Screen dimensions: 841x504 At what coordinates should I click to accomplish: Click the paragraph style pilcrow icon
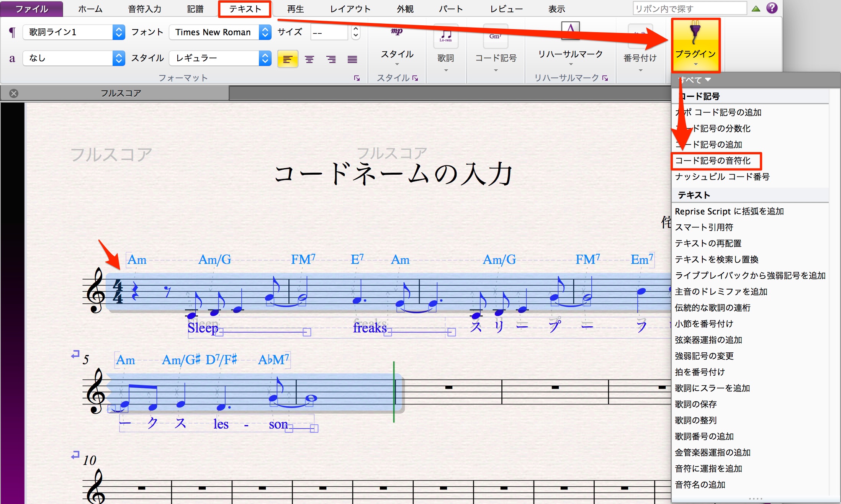coord(12,32)
